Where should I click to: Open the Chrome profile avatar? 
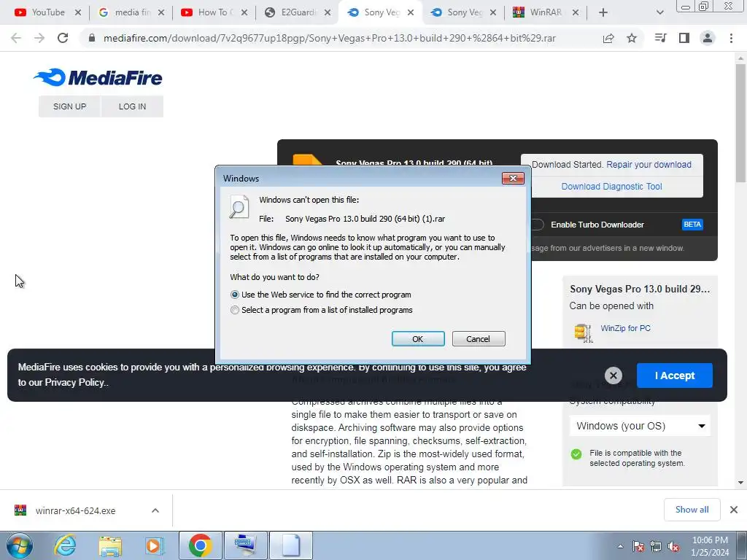pos(708,38)
